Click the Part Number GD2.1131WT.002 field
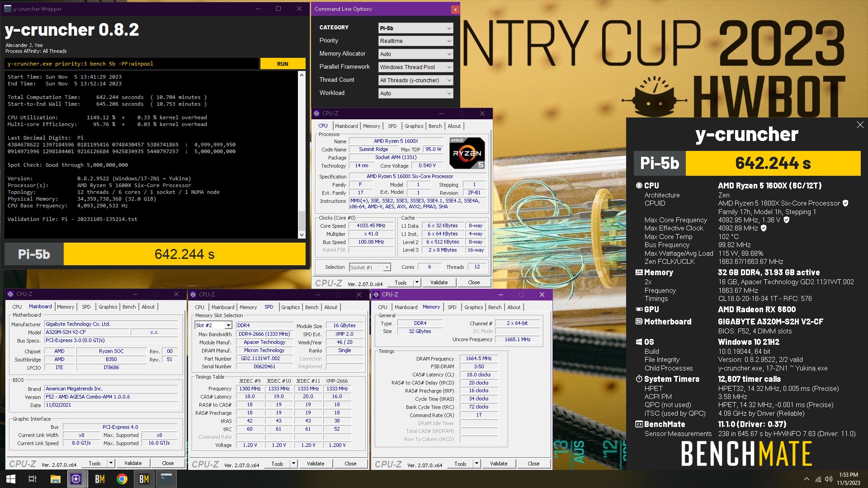This screenshot has width=868, height=488. (x=265, y=358)
